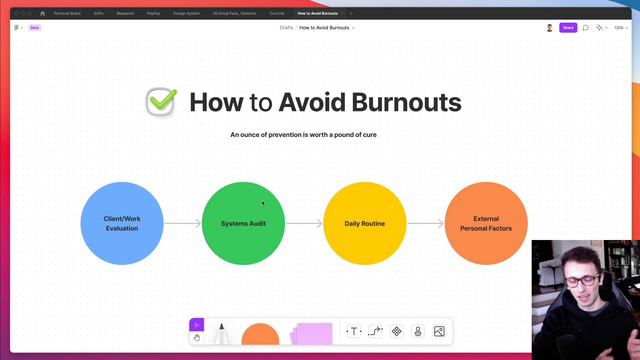Select arrow from Daily Routine to External Factors
Screen dimensions: 640x360
click(x=425, y=223)
